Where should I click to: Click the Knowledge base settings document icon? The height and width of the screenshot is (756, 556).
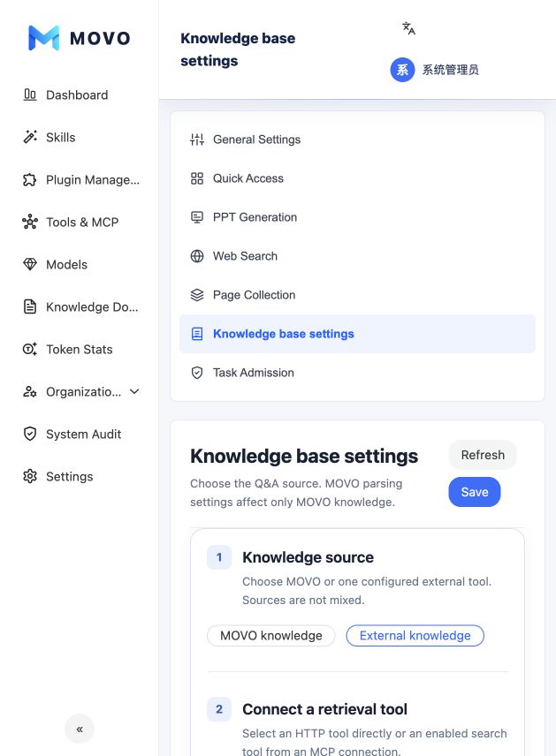tap(197, 334)
